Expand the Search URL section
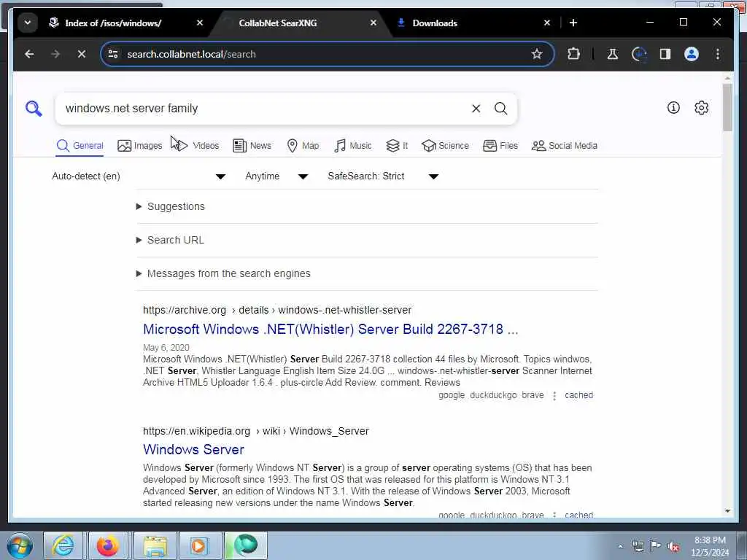 171,240
